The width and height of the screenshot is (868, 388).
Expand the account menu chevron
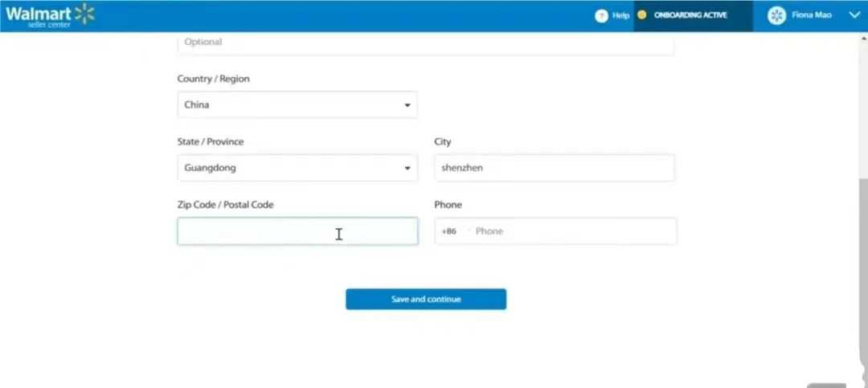[x=854, y=14]
